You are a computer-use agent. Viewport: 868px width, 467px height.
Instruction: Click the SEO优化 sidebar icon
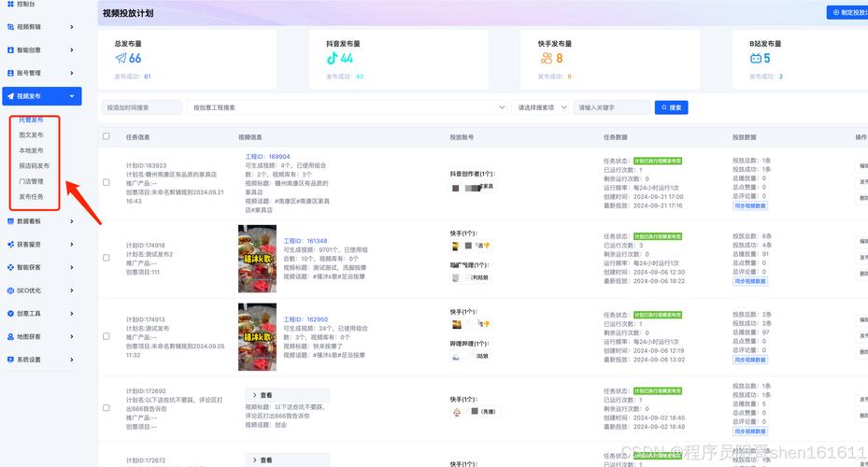click(10, 290)
